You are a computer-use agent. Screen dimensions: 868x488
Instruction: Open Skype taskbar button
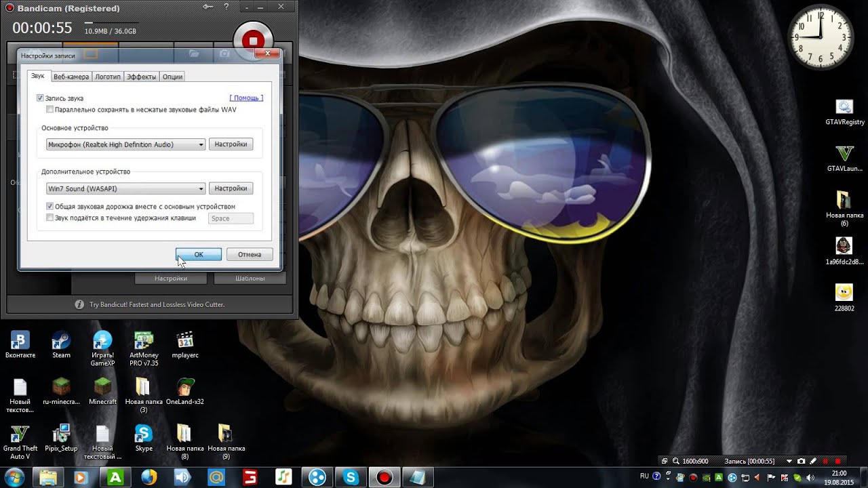pyautogui.click(x=351, y=478)
